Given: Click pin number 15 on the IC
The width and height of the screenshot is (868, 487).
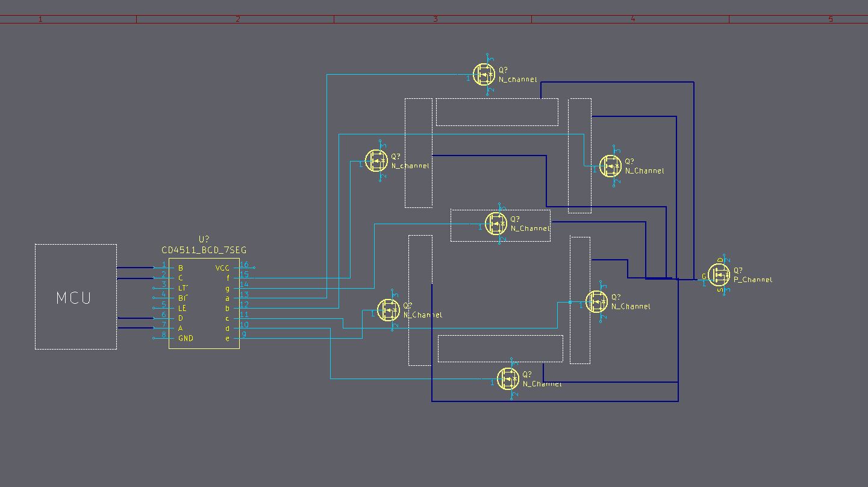Looking at the screenshot, I should click(x=244, y=275).
